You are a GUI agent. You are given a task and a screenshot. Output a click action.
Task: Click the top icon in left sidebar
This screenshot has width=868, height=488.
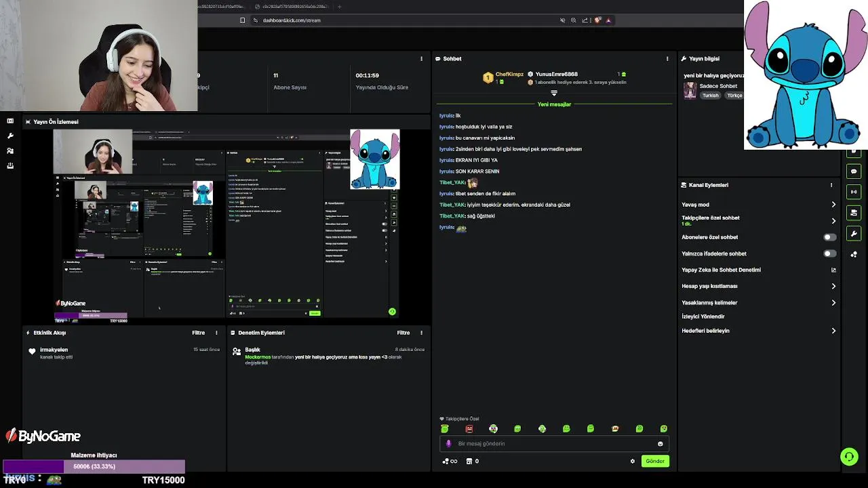point(10,121)
